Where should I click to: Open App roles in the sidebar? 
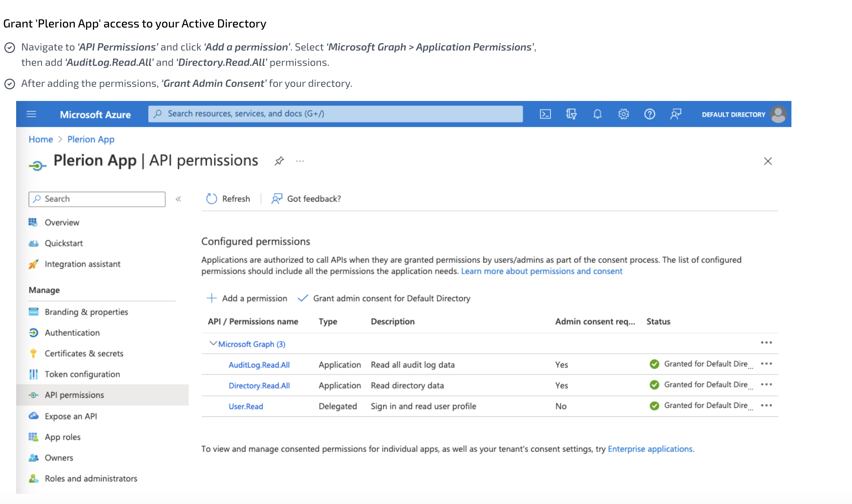tap(63, 437)
